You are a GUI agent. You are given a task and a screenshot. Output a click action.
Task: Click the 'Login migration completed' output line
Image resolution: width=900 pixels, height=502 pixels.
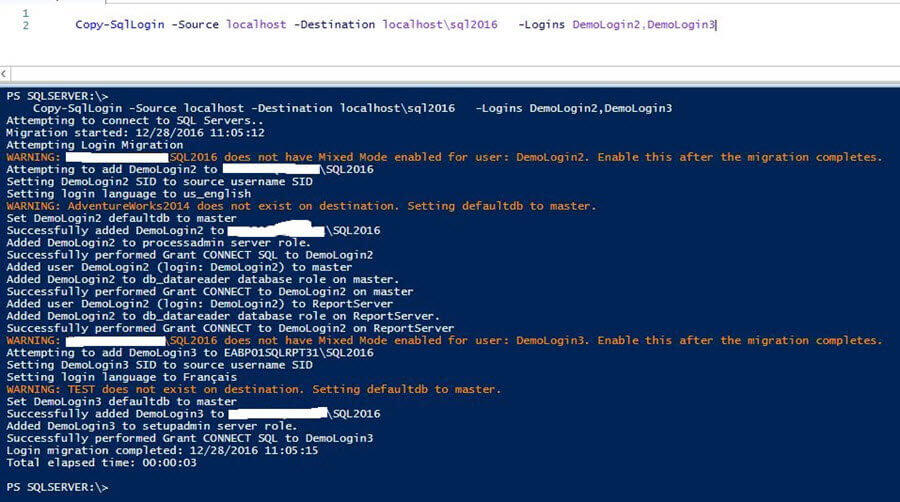pos(162,450)
